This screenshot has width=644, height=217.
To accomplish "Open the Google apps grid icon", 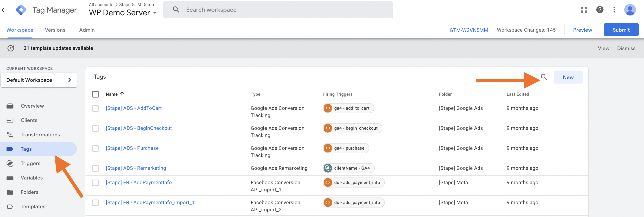I will [x=584, y=10].
